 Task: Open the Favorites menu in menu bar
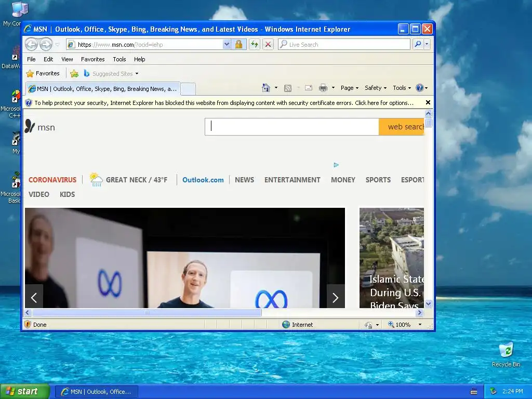(92, 59)
